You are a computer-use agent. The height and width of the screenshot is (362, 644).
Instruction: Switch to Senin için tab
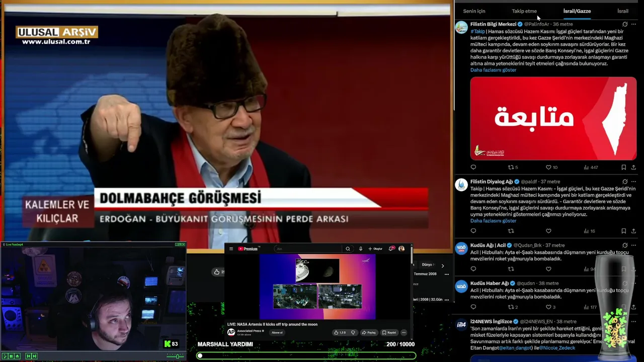point(474,11)
